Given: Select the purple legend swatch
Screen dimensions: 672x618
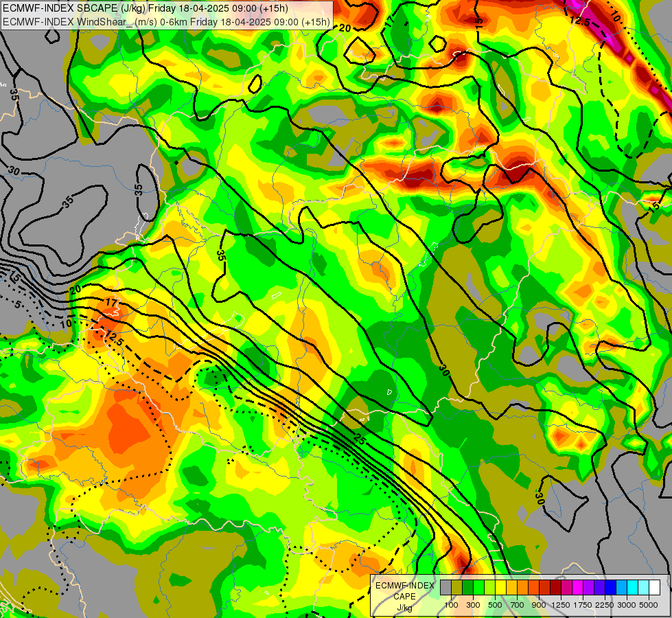Looking at the screenshot, I should tap(588, 587).
